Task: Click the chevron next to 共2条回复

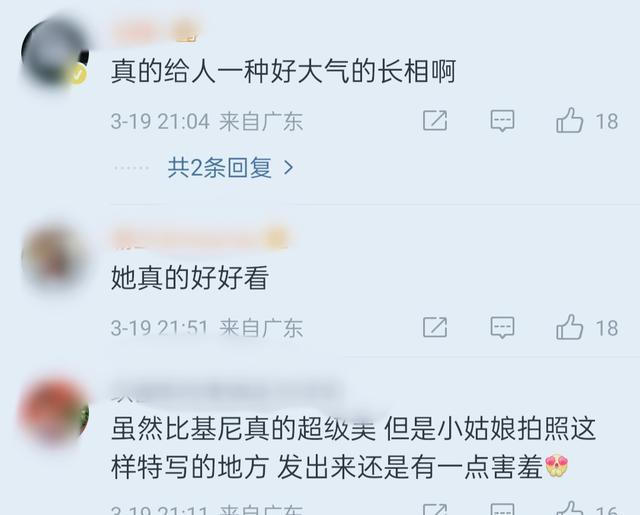Action: 289,168
